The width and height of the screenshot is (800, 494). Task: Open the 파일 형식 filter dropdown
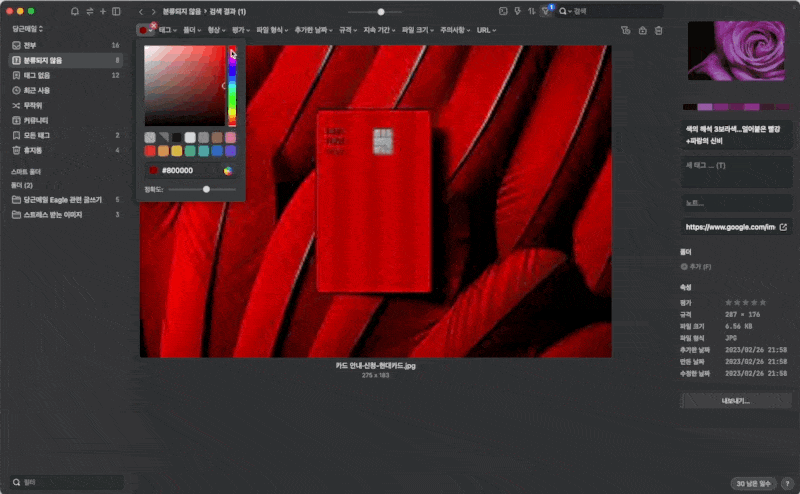[272, 30]
